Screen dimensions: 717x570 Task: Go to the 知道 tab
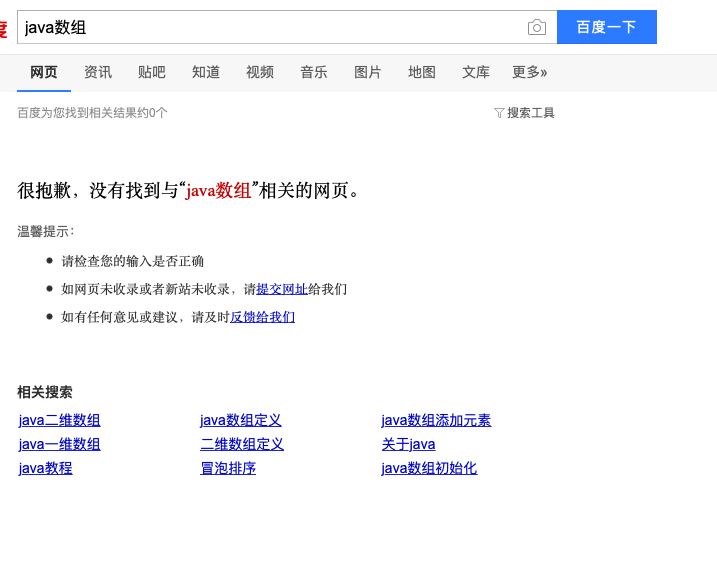click(x=206, y=72)
